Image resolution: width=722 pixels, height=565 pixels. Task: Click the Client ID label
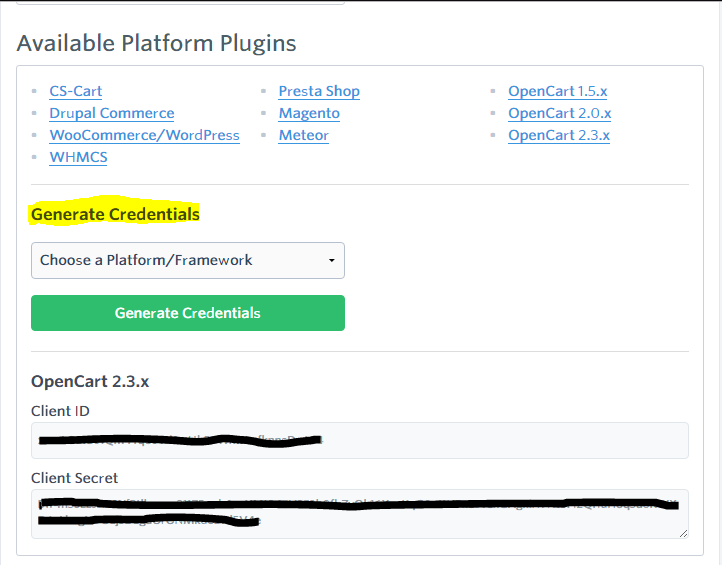tap(60, 411)
